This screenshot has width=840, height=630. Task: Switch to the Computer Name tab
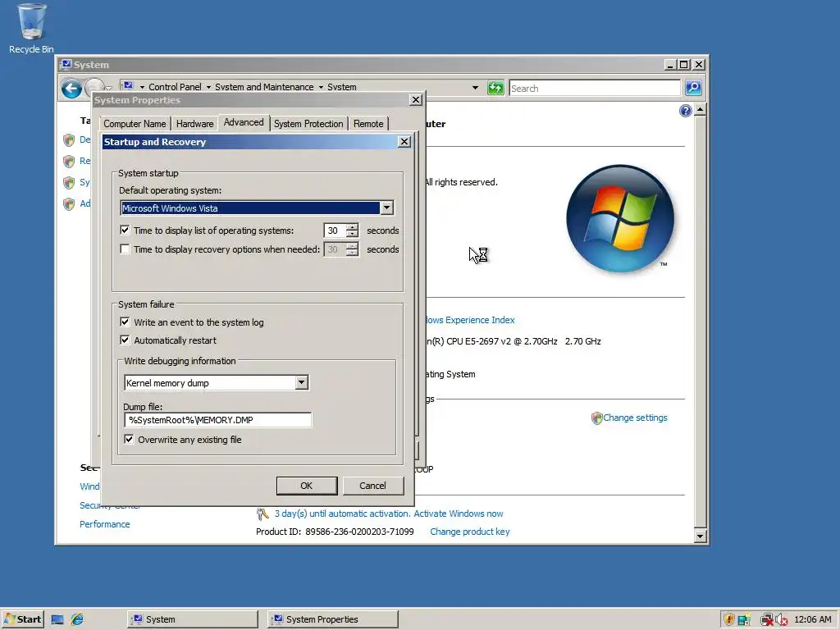(x=135, y=124)
